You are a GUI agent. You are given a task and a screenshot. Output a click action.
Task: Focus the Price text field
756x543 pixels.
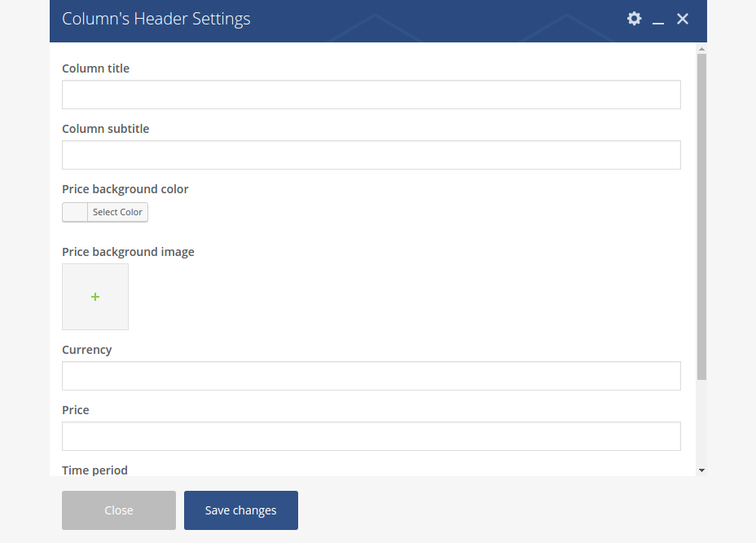click(371, 436)
